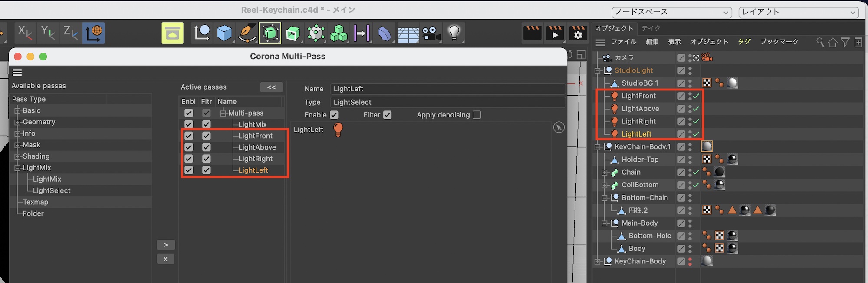Click the Name input field containing LightLeft

447,89
